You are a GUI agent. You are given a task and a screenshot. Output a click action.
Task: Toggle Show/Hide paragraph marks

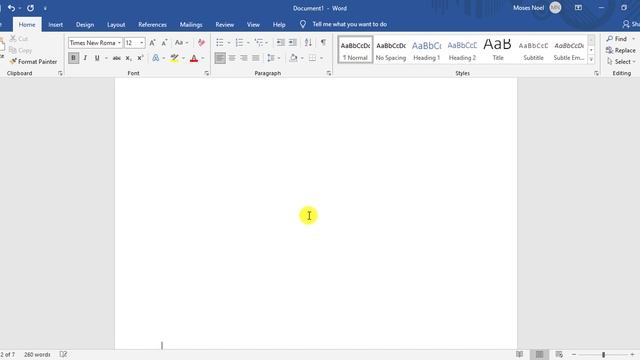point(323,42)
